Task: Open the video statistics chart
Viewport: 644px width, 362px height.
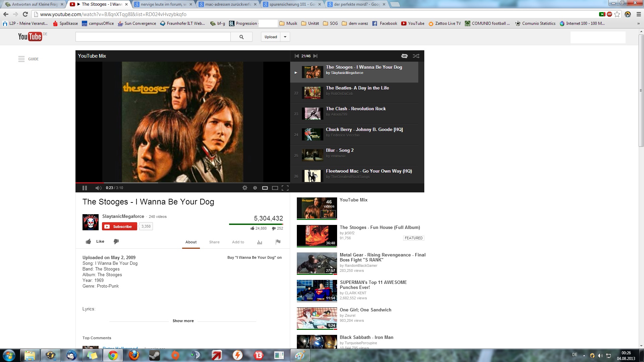Action: (260, 242)
